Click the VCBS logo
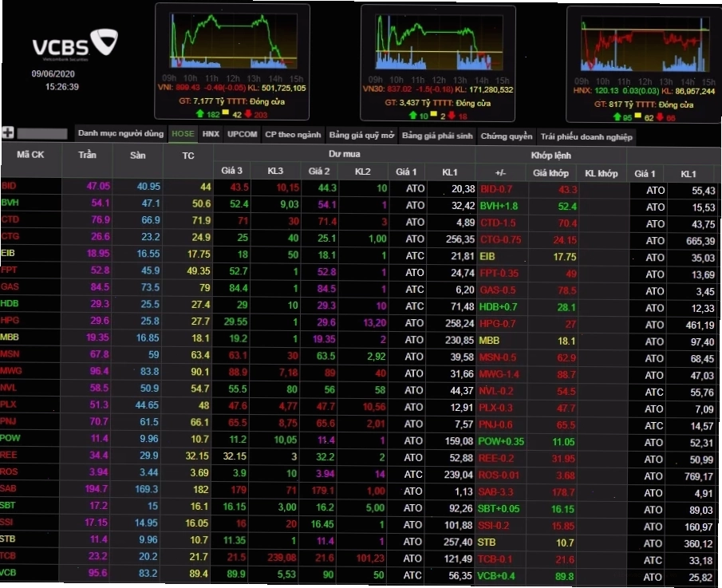This screenshot has width=722, height=588. point(75,45)
